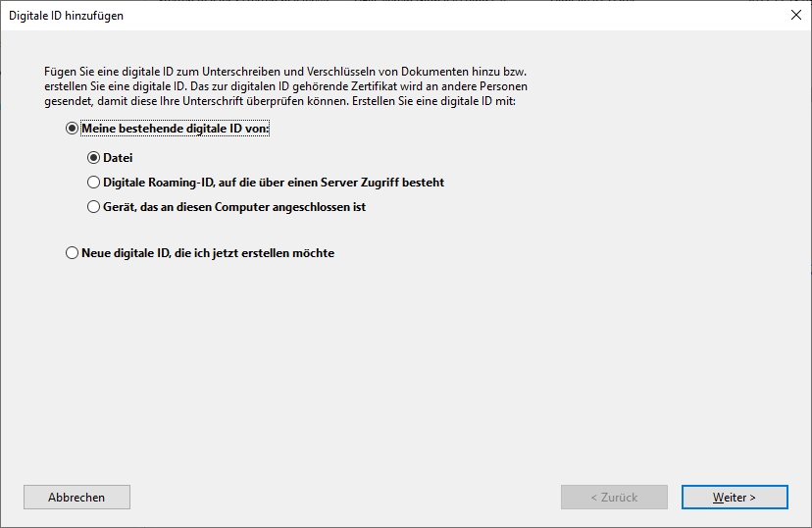The width and height of the screenshot is (812, 528).
Task: Click the window title "Digitale ID hinzufügen"
Action: pos(67,16)
